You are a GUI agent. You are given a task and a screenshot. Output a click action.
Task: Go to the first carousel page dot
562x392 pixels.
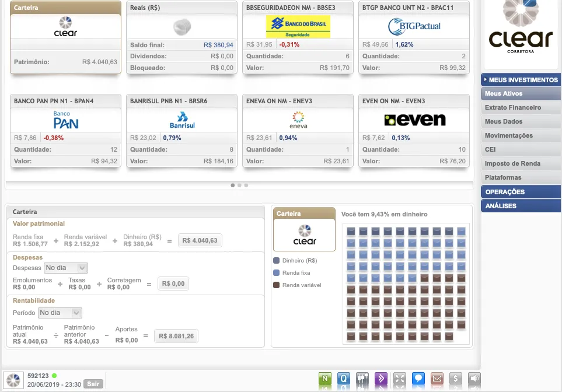point(233,185)
